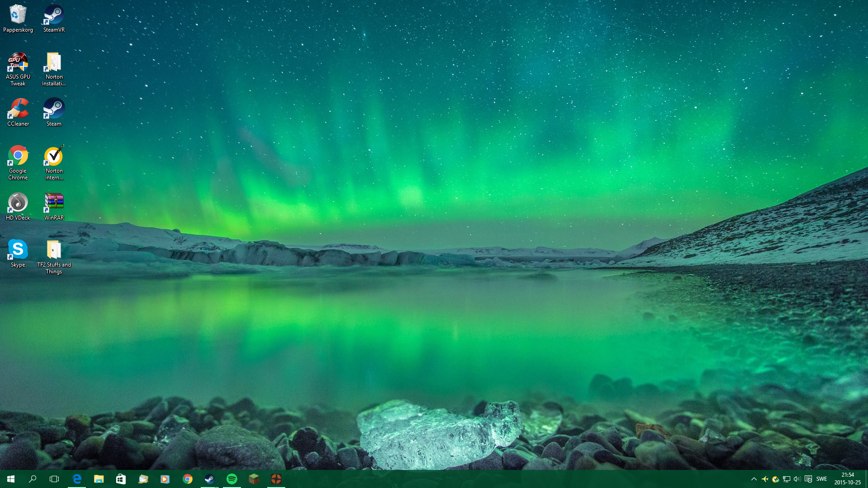Click the Team Fortress 2 taskbar icon
Screen dimensions: 868x488
(x=276, y=479)
